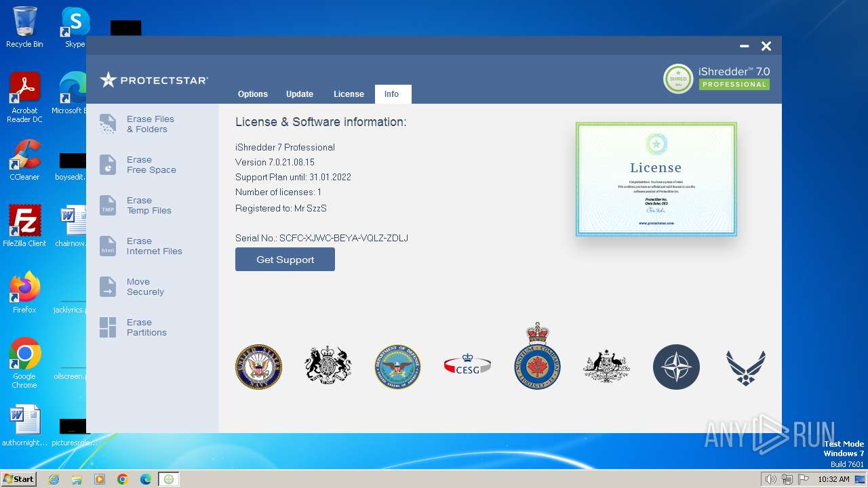Screen dimensions: 868x488
Task: Open authornight Word document on desktop
Action: [x=24, y=426]
